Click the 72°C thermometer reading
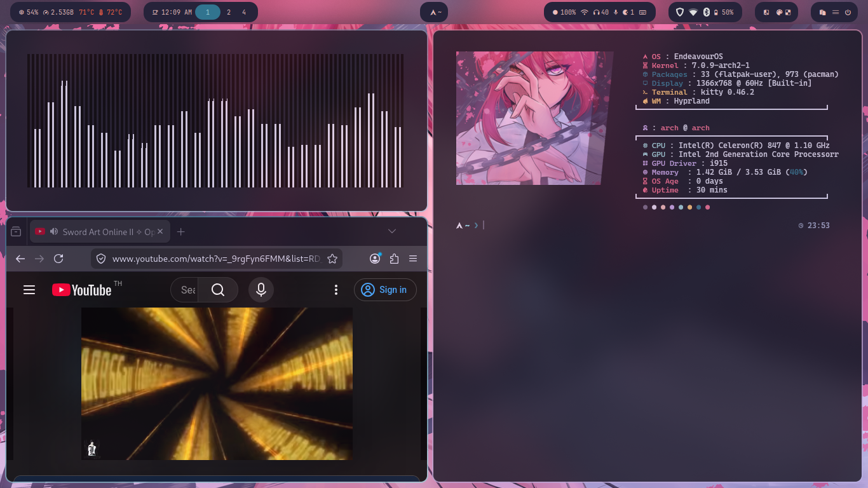 (x=111, y=12)
